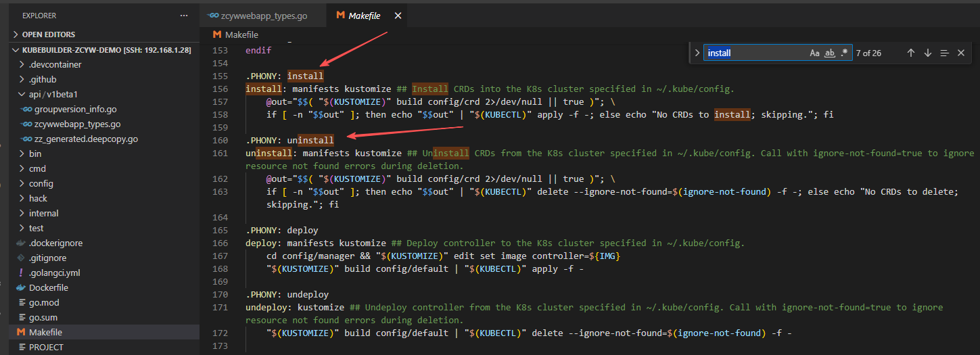Go to next match arrow
This screenshot has height=355, width=980.
927,53
